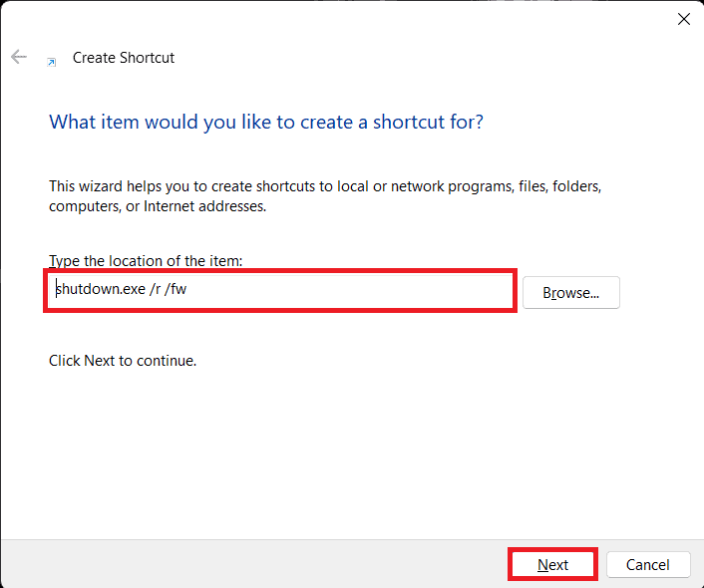This screenshot has width=704, height=588.
Task: Click the back arrow in the wizard header
Action: [19, 58]
